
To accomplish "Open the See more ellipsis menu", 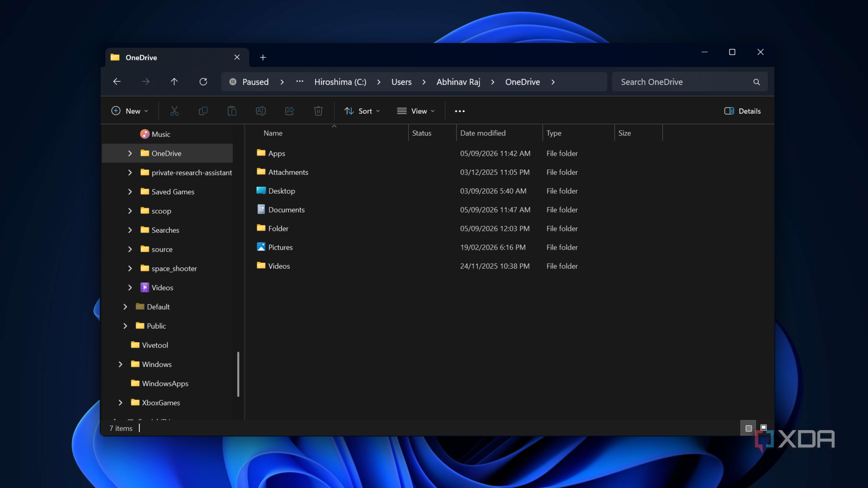I will (460, 111).
